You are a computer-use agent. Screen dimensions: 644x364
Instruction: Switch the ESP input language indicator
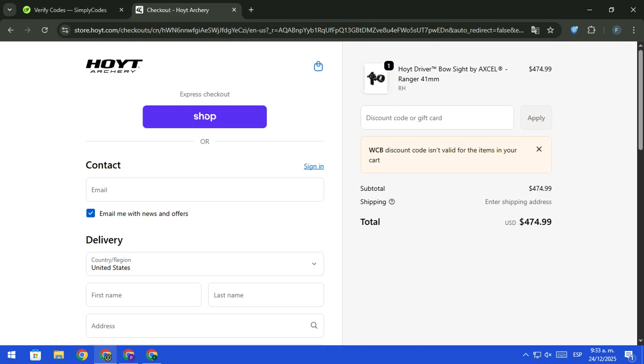(577, 355)
